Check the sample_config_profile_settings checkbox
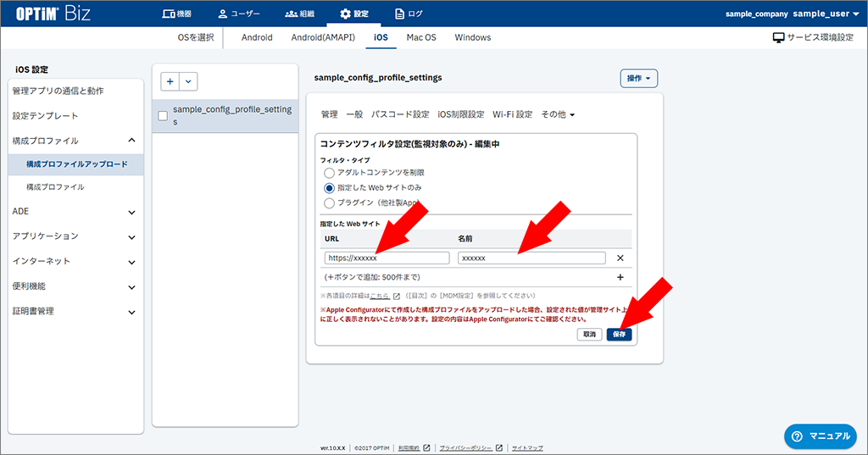Image resolution: width=868 pixels, height=455 pixels. tap(163, 116)
